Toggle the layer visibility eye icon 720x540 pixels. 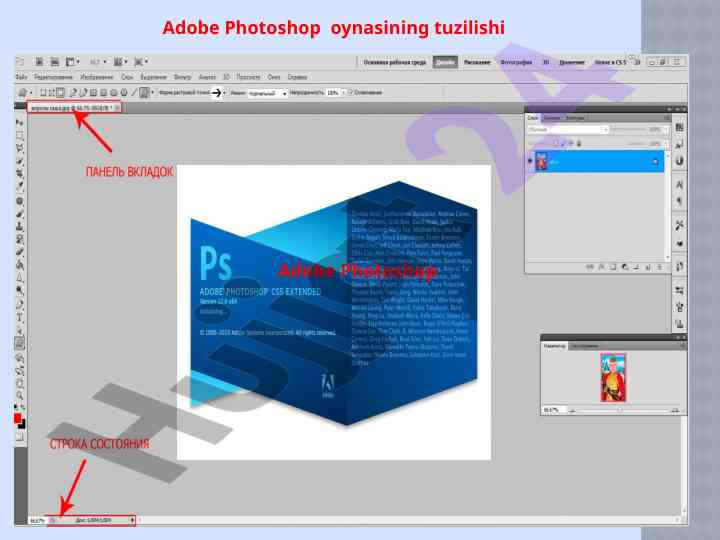530,161
